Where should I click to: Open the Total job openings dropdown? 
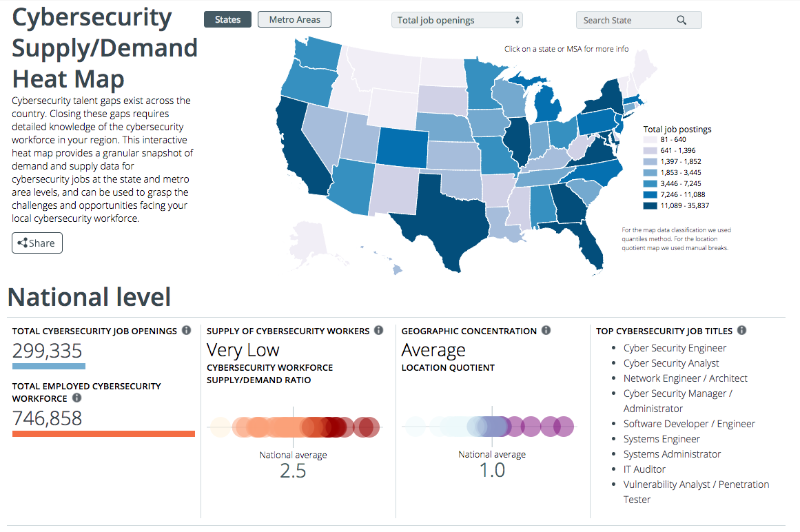(457, 20)
